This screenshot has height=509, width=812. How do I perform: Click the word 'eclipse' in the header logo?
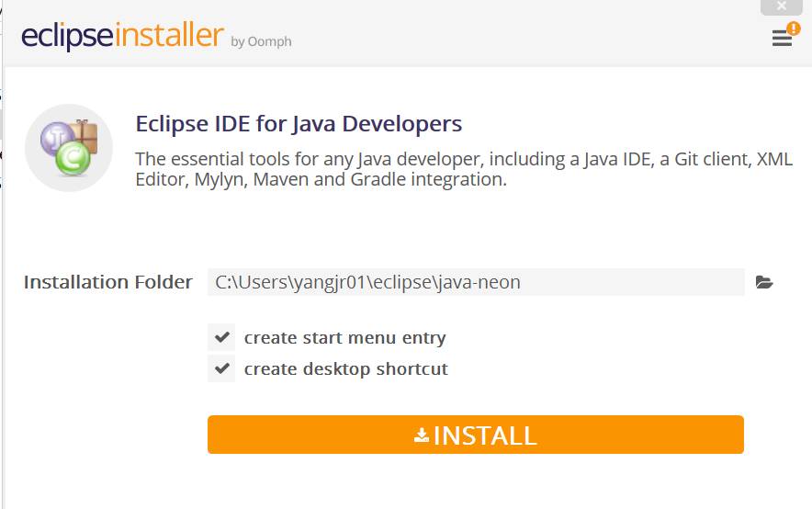pyautogui.click(x=68, y=37)
